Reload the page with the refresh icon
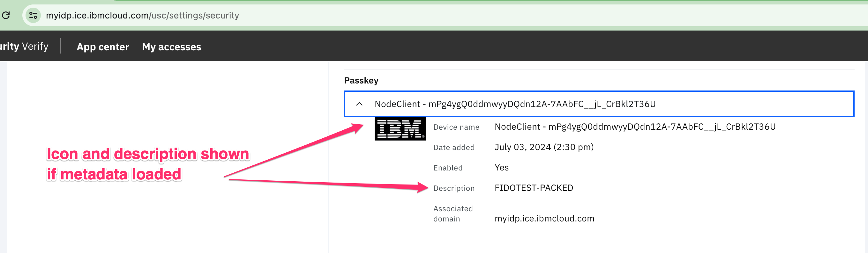The width and height of the screenshot is (868, 253). [x=6, y=15]
